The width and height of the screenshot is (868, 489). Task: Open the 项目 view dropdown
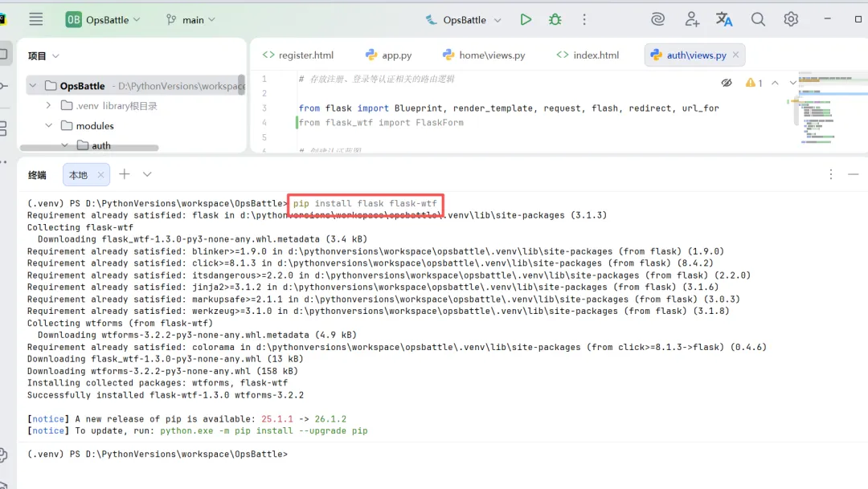point(56,56)
